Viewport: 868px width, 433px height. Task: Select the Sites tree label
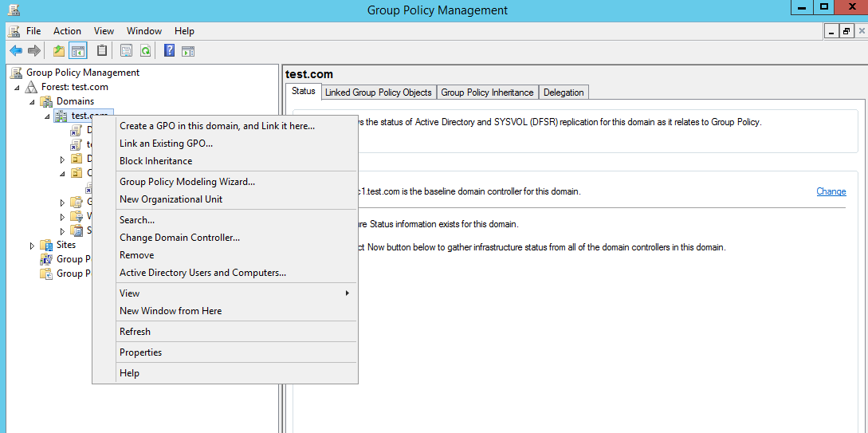click(66, 245)
